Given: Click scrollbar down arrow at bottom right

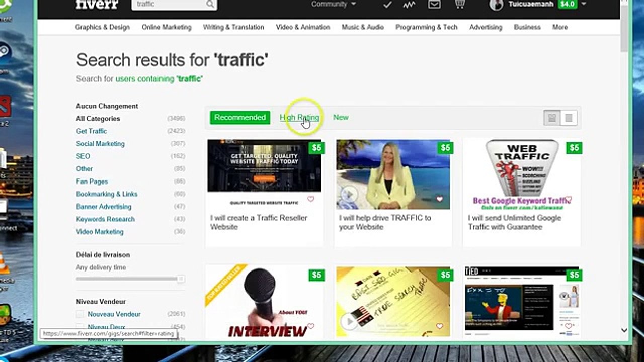Looking at the screenshot, I should coord(624,330).
